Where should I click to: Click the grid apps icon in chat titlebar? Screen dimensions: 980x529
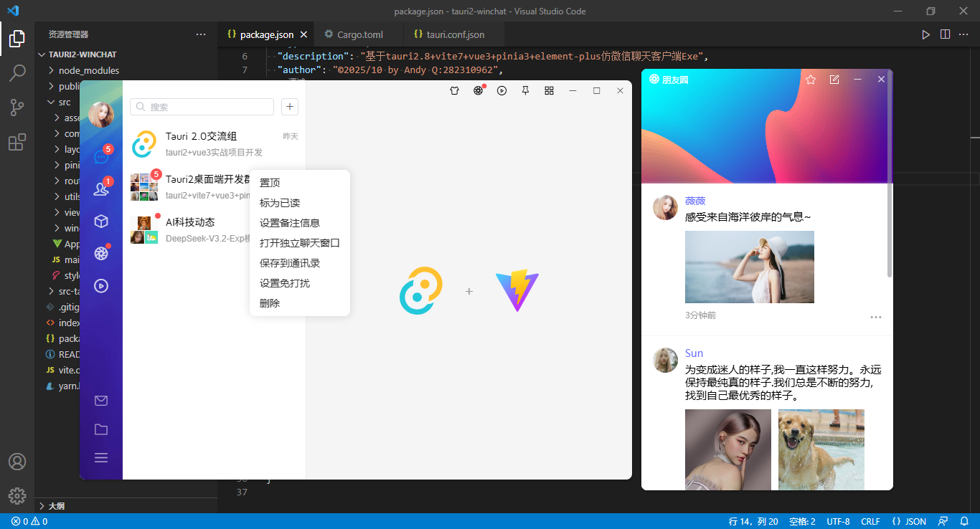pos(549,90)
